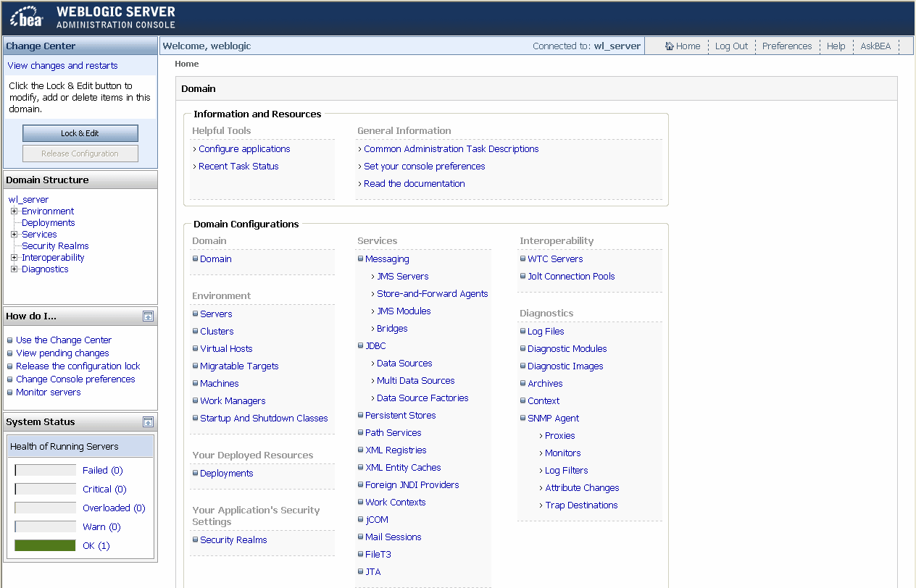Expand the Services tree node
The height and width of the screenshot is (588, 916).
(x=14, y=234)
